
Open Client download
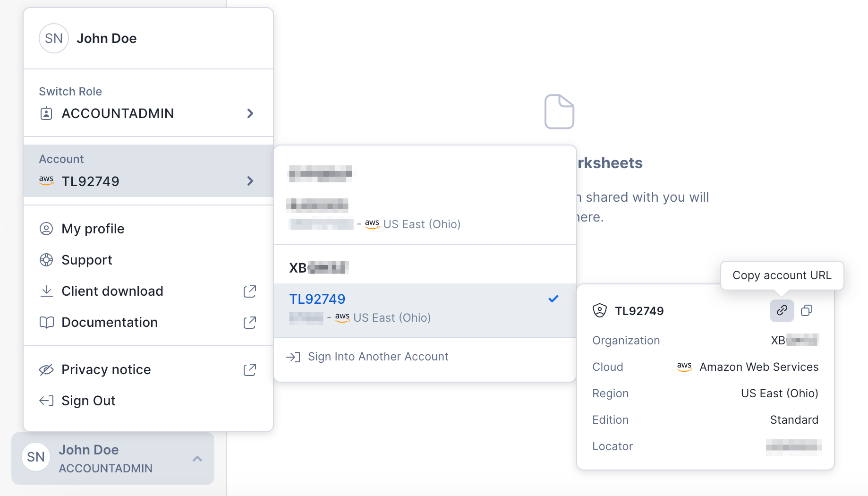coord(148,291)
